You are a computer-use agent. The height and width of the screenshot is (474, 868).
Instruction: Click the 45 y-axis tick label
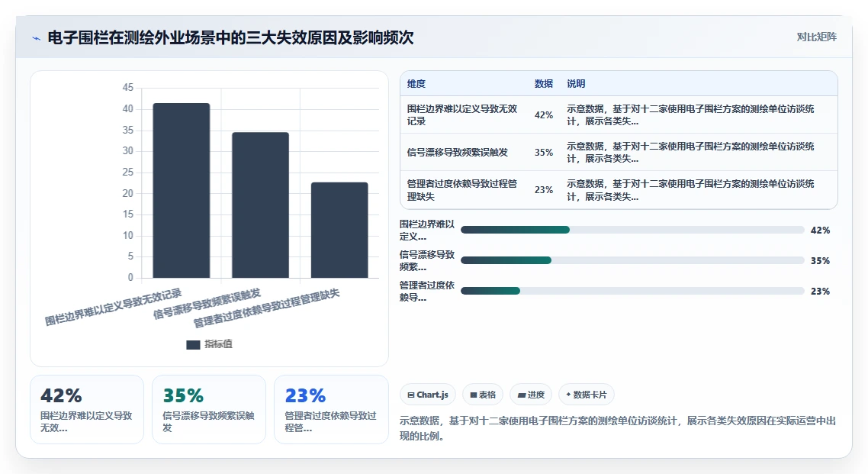coord(128,88)
